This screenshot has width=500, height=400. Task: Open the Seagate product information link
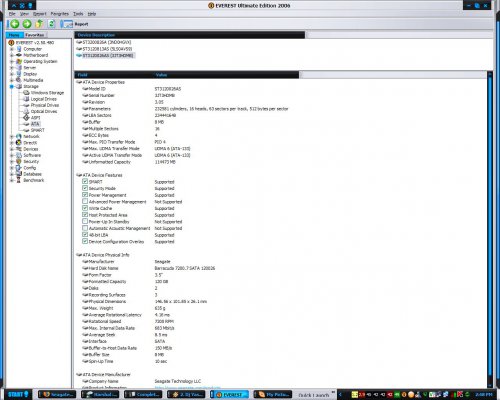(x=187, y=387)
